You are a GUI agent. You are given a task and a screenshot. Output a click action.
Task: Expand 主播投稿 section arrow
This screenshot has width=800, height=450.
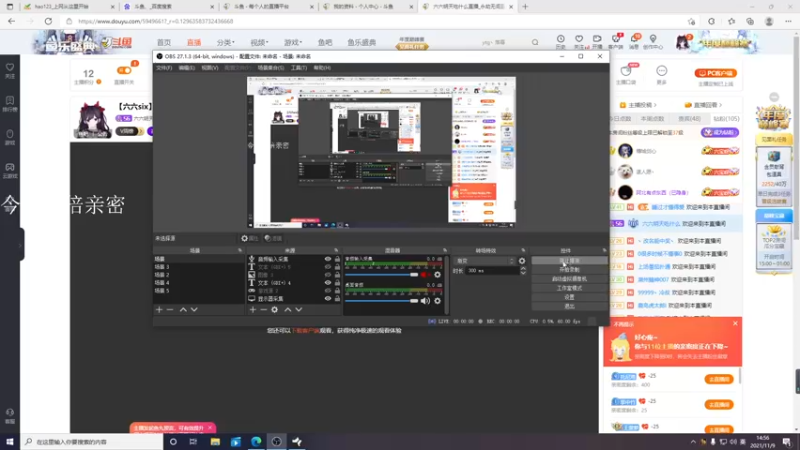click(x=655, y=105)
